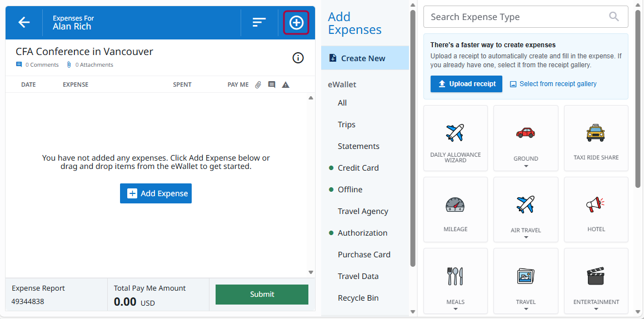Image resolution: width=644 pixels, height=319 pixels.
Task: Open the Create New tab
Action: point(365,58)
